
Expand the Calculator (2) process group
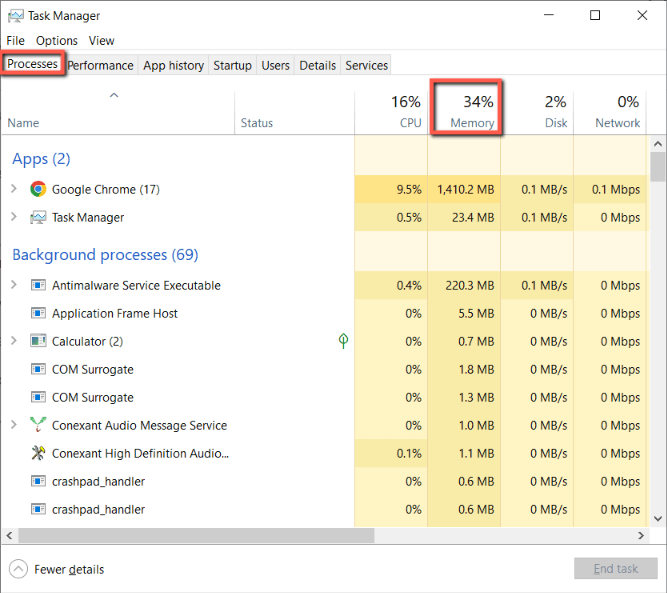pyautogui.click(x=14, y=341)
